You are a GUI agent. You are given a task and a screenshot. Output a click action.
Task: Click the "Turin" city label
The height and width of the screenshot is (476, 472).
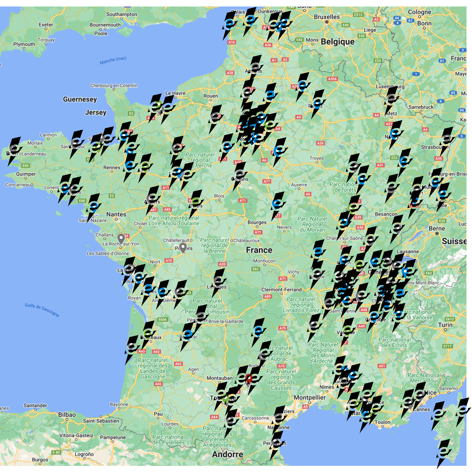pos(445,325)
